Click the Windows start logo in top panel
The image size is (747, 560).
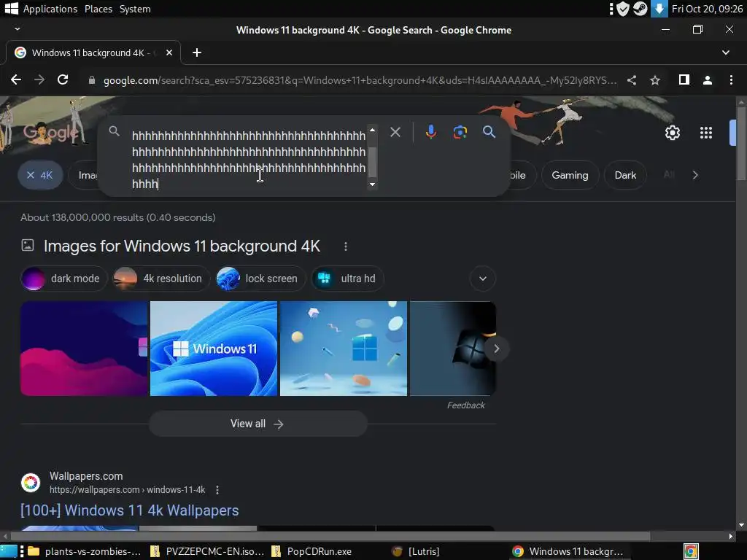pos(11,8)
